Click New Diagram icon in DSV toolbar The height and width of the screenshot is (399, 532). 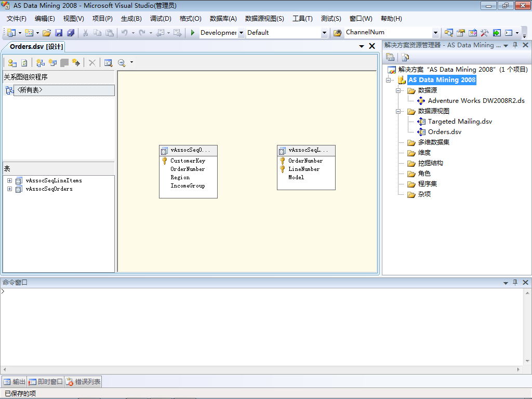(x=41, y=63)
